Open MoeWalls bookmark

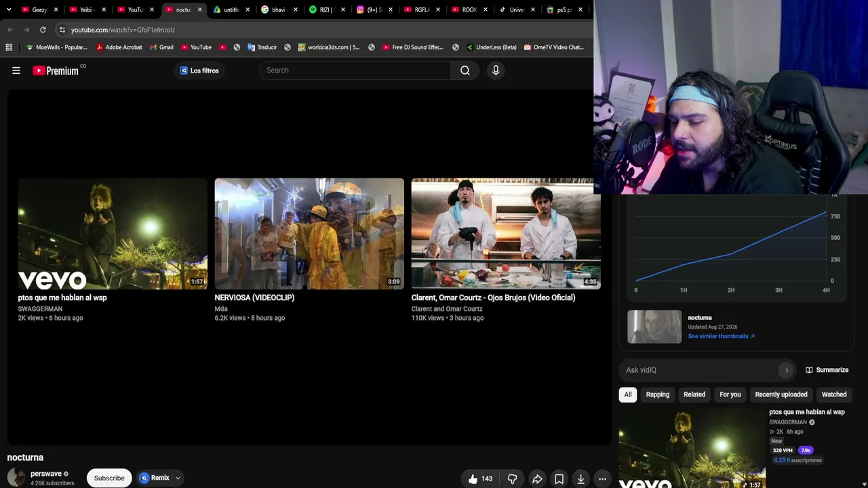coord(56,47)
